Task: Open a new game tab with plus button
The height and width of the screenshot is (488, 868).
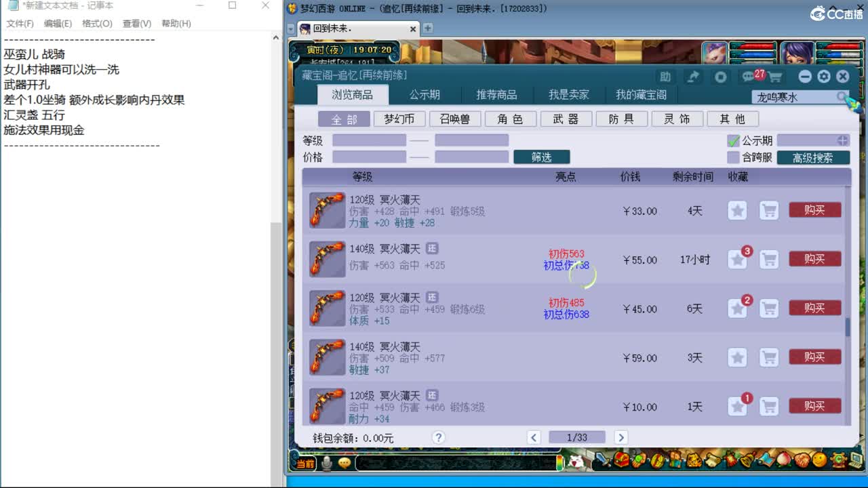Action: point(428,28)
